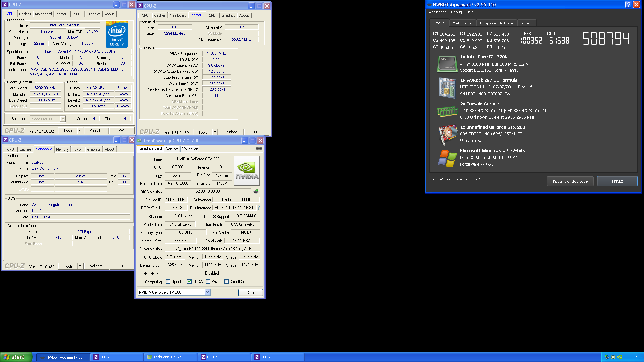The height and width of the screenshot is (362, 644).
Task: Click the graphics card icon in HWBOT Aquamark
Action: coord(447,135)
